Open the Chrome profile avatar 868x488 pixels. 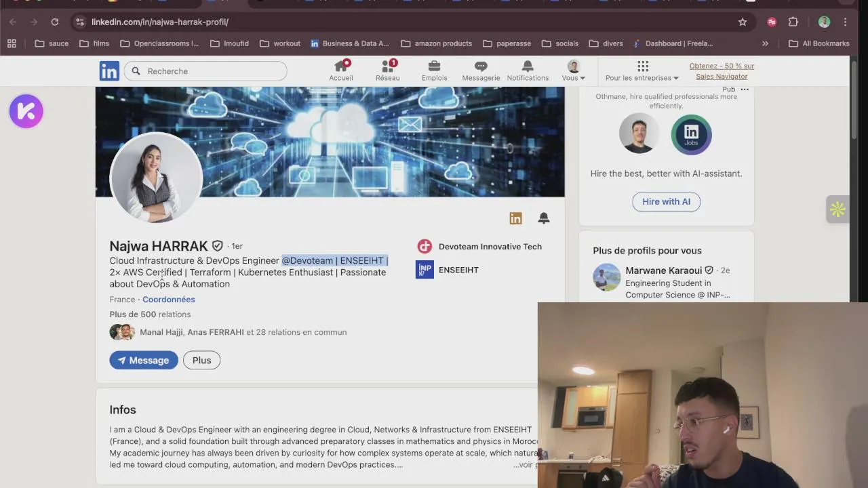click(825, 22)
